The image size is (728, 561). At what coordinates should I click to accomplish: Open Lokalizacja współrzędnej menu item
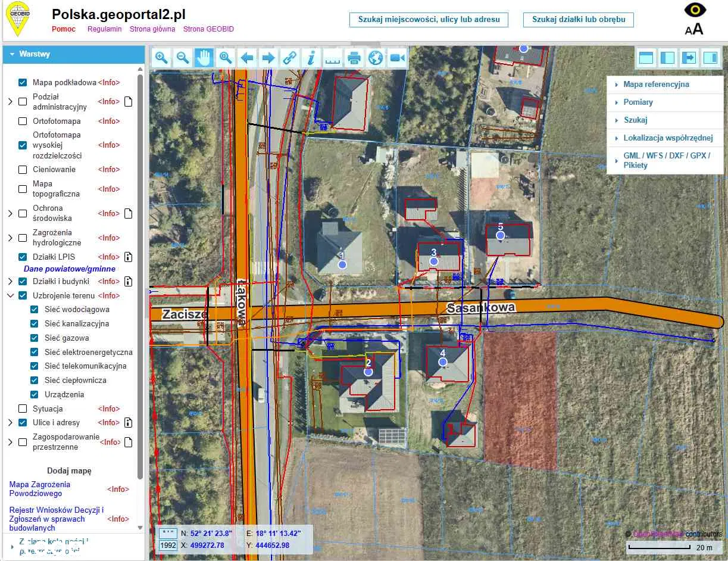(x=668, y=138)
